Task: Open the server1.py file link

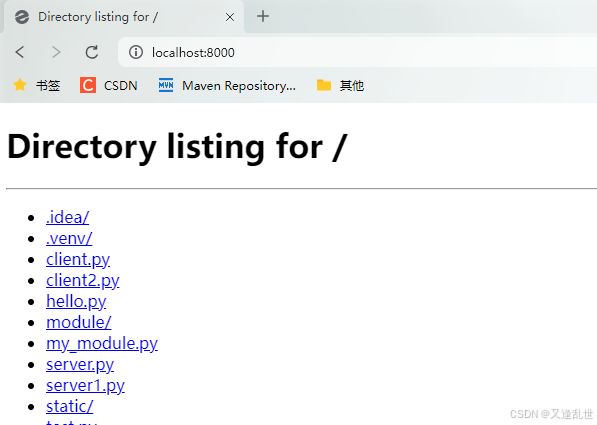Action: 85,386
